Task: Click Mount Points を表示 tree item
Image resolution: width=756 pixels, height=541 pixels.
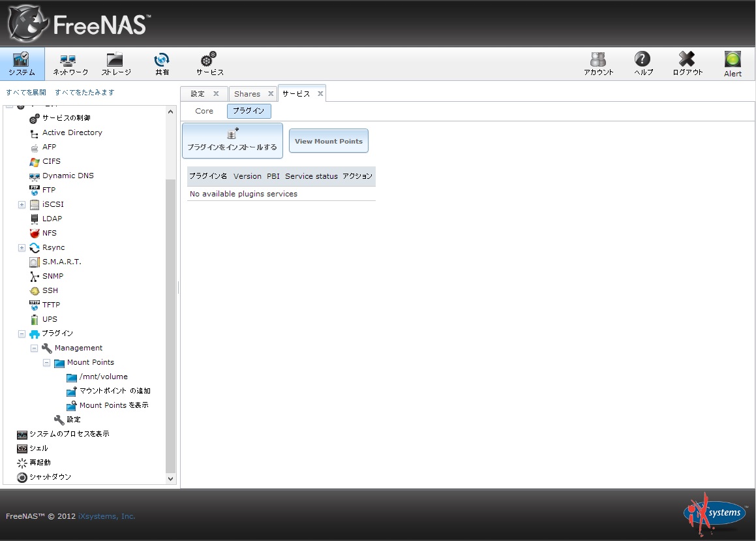Action: point(113,405)
